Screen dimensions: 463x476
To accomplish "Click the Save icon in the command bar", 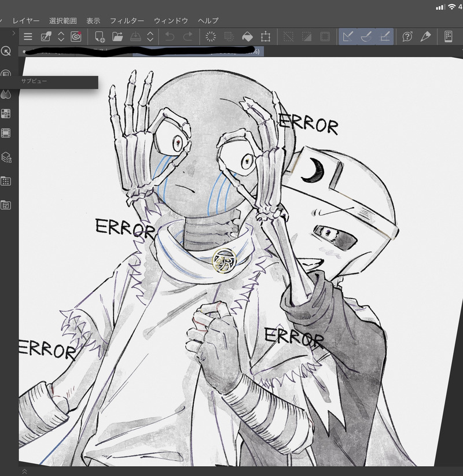I will coord(135,37).
